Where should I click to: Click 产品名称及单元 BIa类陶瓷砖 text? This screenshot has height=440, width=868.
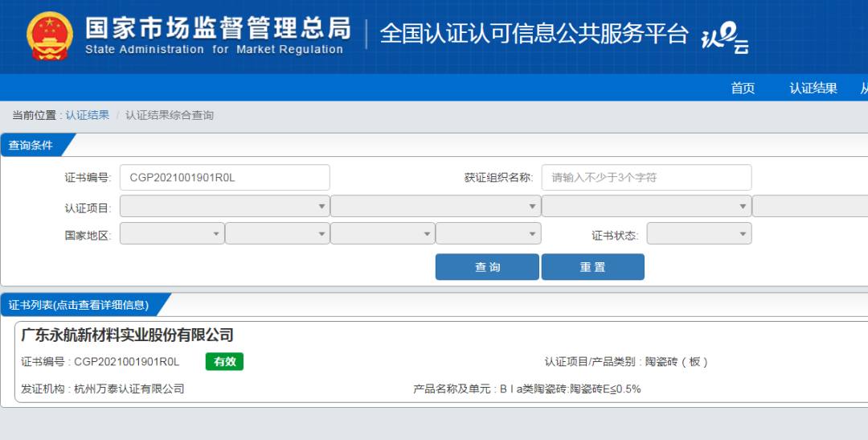pyautogui.click(x=527, y=389)
